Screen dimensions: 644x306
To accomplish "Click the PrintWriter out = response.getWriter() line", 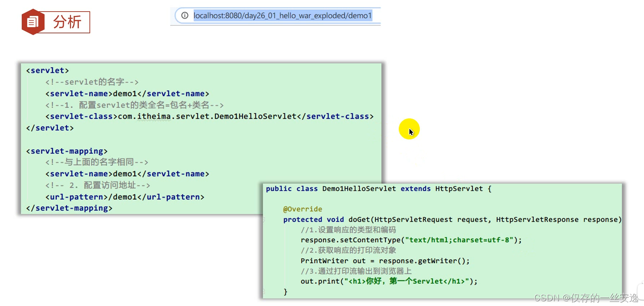I will tap(385, 261).
